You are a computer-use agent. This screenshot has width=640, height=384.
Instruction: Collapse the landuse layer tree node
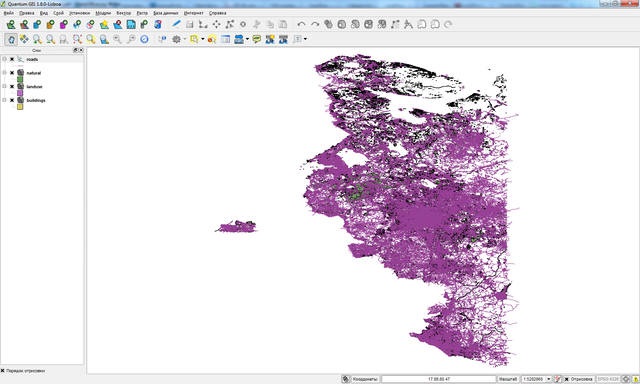point(4,87)
